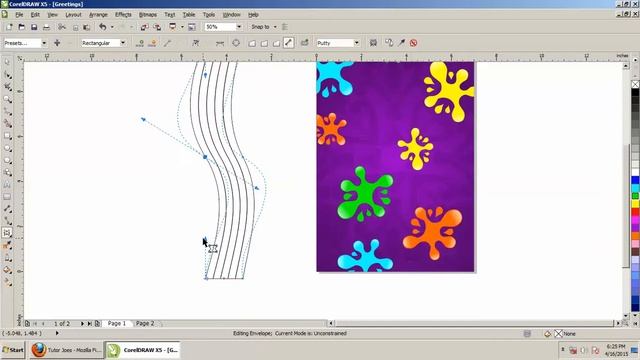Select the Polygon tool
Image resolution: width=640 pixels, height=360 pixels.
tap(7, 160)
